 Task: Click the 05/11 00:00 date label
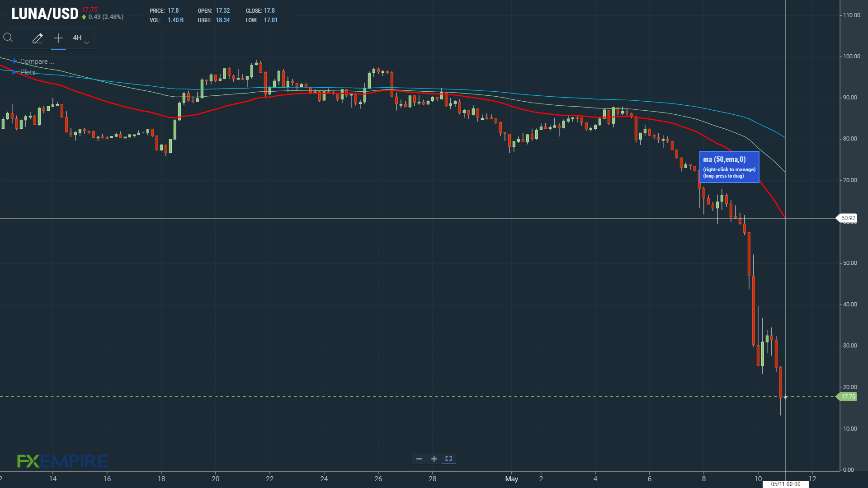tap(786, 484)
